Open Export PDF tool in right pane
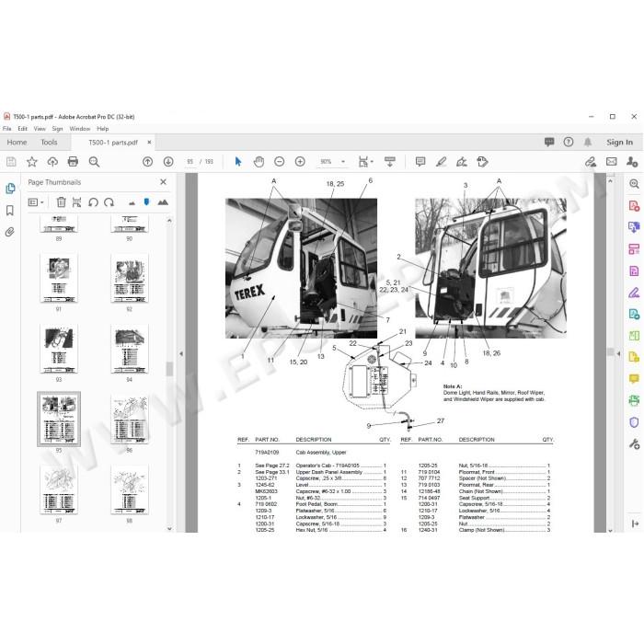The image size is (644, 644). click(x=634, y=227)
